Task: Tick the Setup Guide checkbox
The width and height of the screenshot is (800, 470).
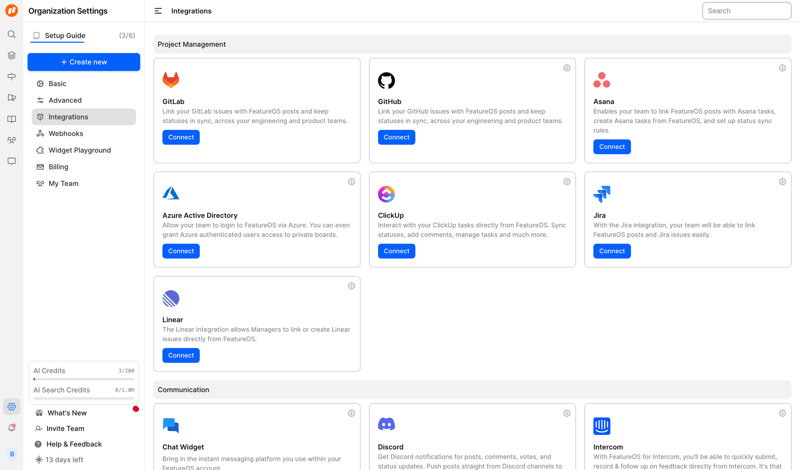Action: click(x=36, y=35)
